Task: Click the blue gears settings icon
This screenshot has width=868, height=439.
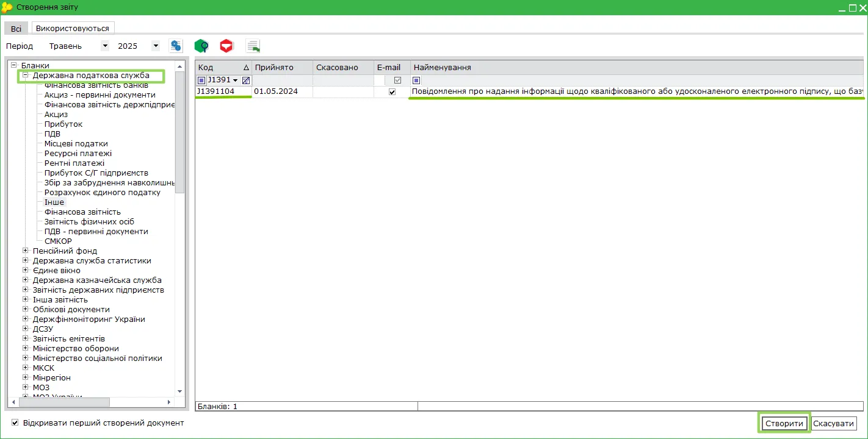Action: (x=176, y=46)
